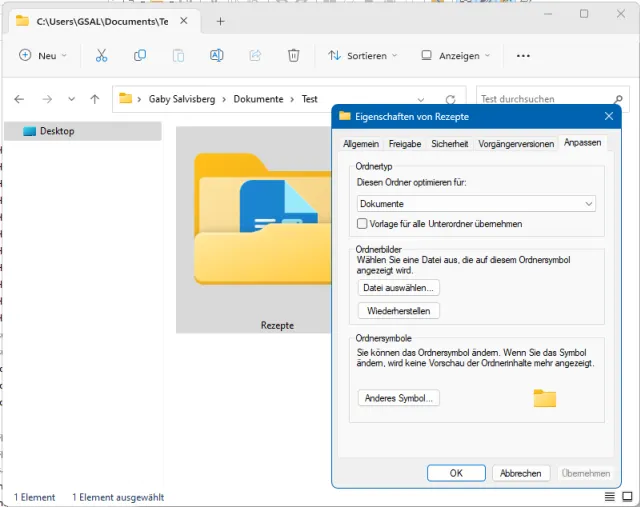Click the 'Test durchsuchen' search field

click(x=545, y=99)
